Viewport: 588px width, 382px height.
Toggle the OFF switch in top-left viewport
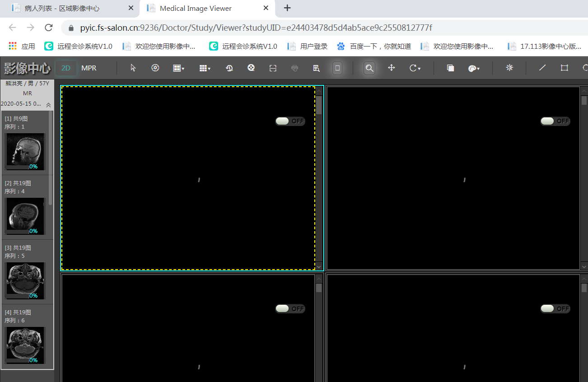coord(290,121)
